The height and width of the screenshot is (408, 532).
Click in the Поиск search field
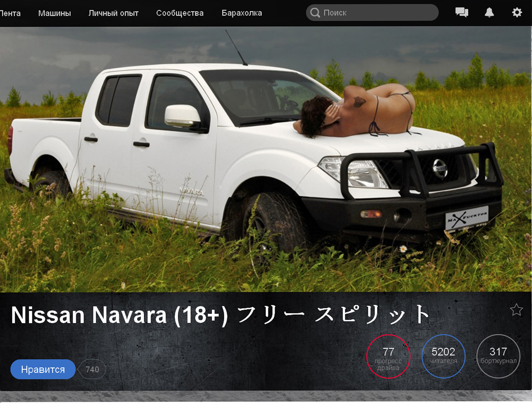(x=372, y=12)
